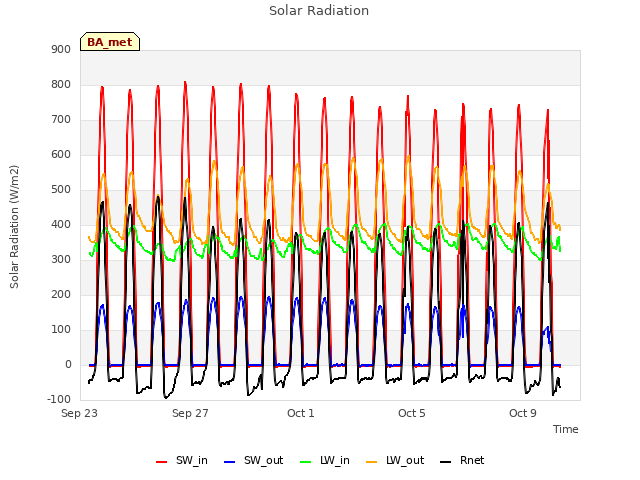Toggle the Rnet series in the legend
The height and width of the screenshot is (480, 640).
462,460
